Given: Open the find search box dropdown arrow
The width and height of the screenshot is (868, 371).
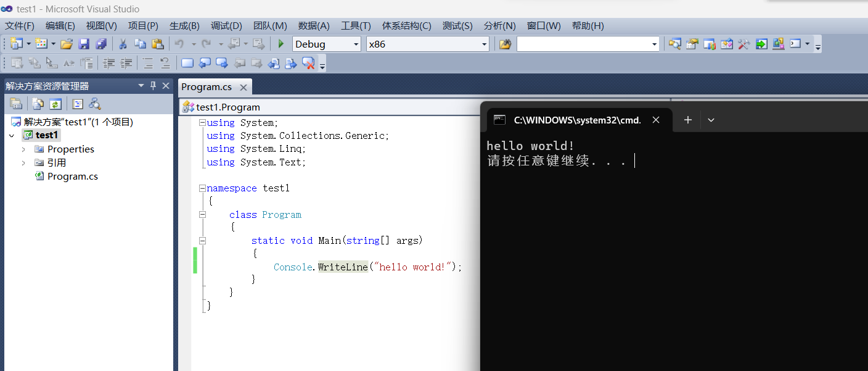Looking at the screenshot, I should click(x=655, y=44).
